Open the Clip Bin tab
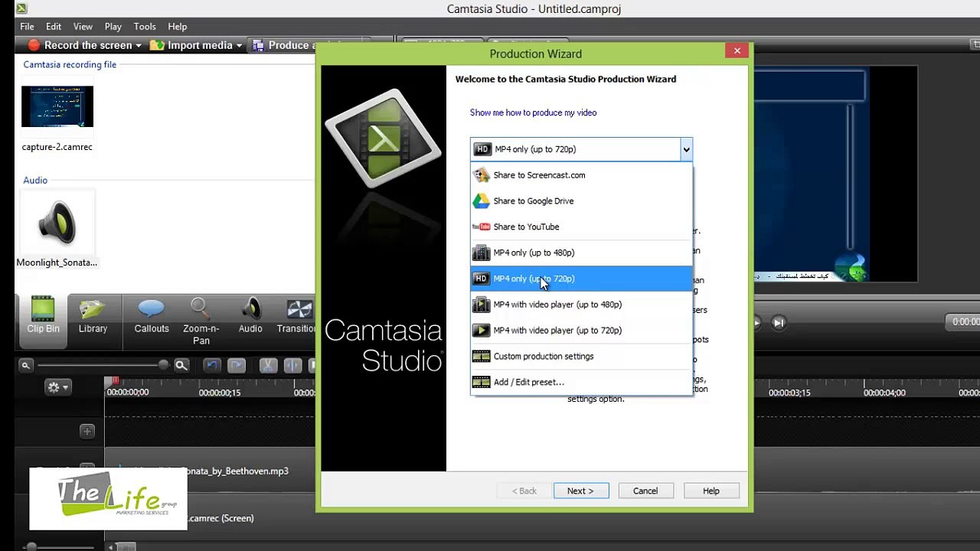The image size is (980, 551). point(43,315)
